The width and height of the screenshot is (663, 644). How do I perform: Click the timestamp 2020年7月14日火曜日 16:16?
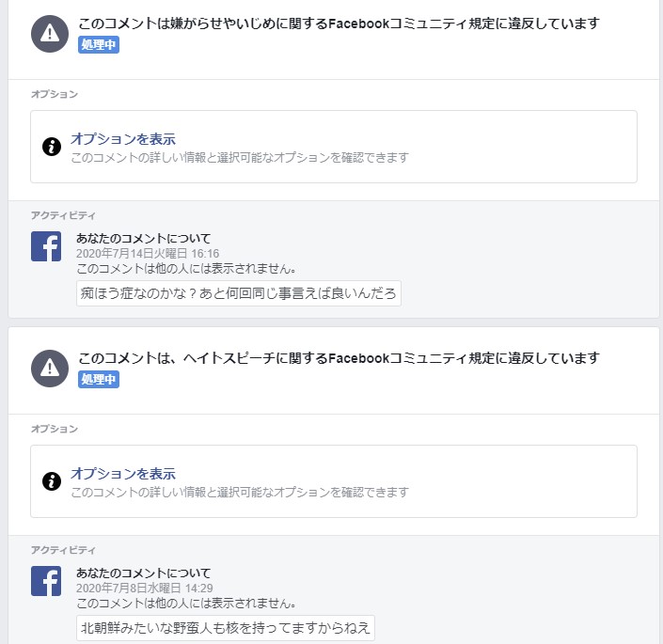coord(148,254)
